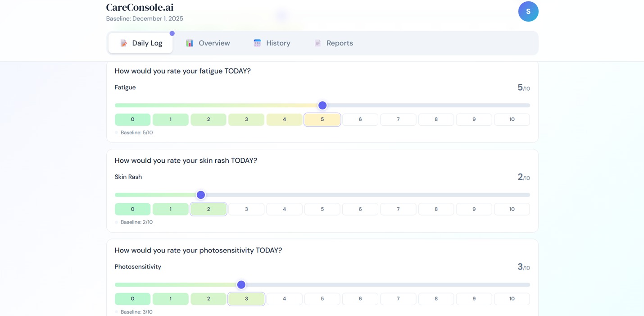Open the user avatar 'S' menu
Viewport: 644px width, 316px height.
tap(528, 12)
